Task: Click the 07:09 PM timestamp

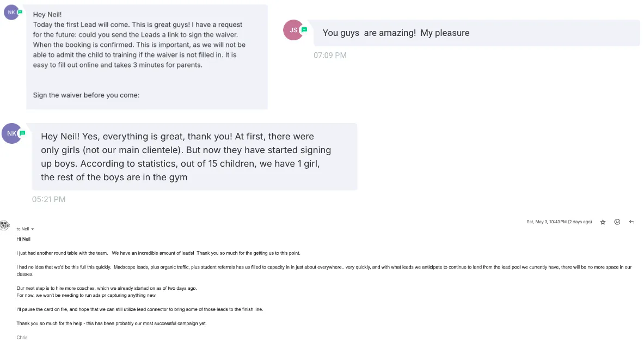Action: click(x=330, y=56)
